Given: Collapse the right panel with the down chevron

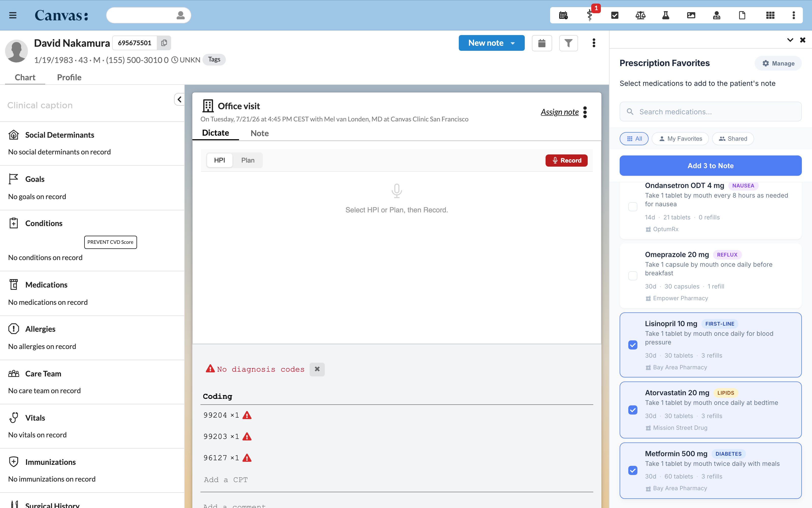Looking at the screenshot, I should point(790,40).
